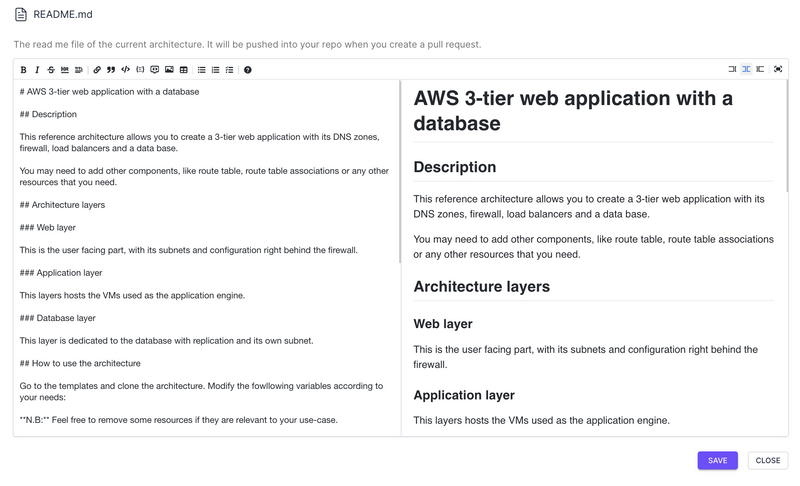Create an unordered bullet list
Image resolution: width=800 pixels, height=486 pixels.
[x=202, y=70]
